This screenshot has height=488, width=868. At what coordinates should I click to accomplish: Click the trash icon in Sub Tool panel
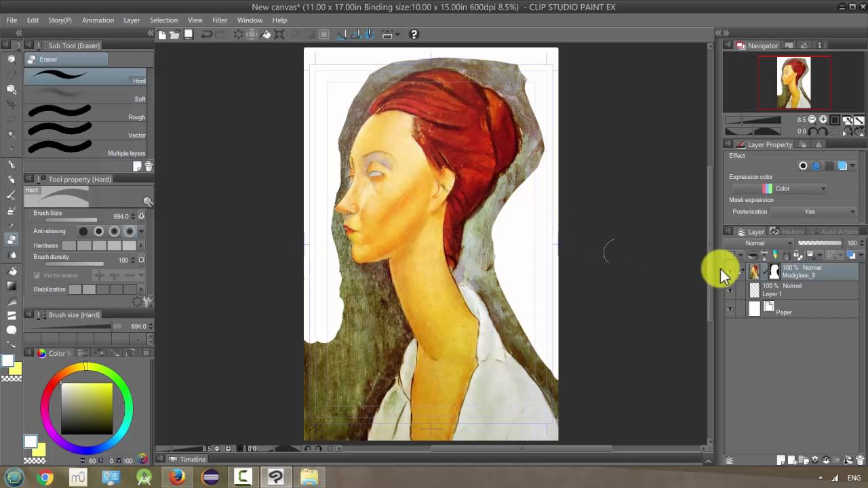149,166
